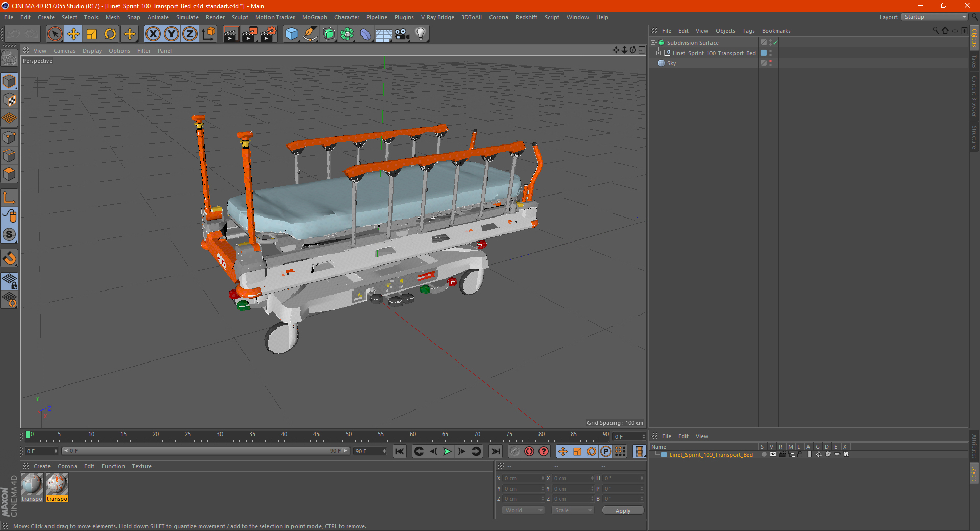Click frame 45 on timeline ruler
This screenshot has height=531, width=980.
pos(316,436)
